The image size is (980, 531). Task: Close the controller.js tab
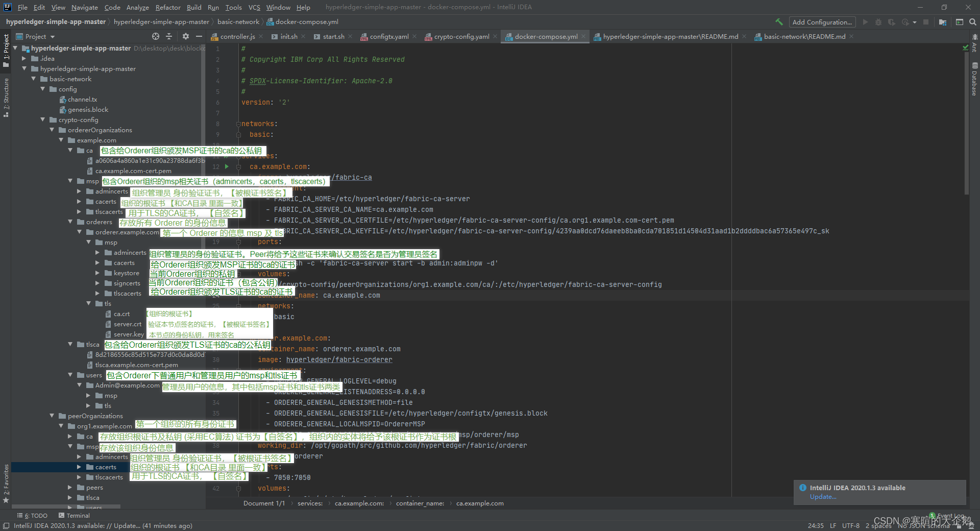261,36
